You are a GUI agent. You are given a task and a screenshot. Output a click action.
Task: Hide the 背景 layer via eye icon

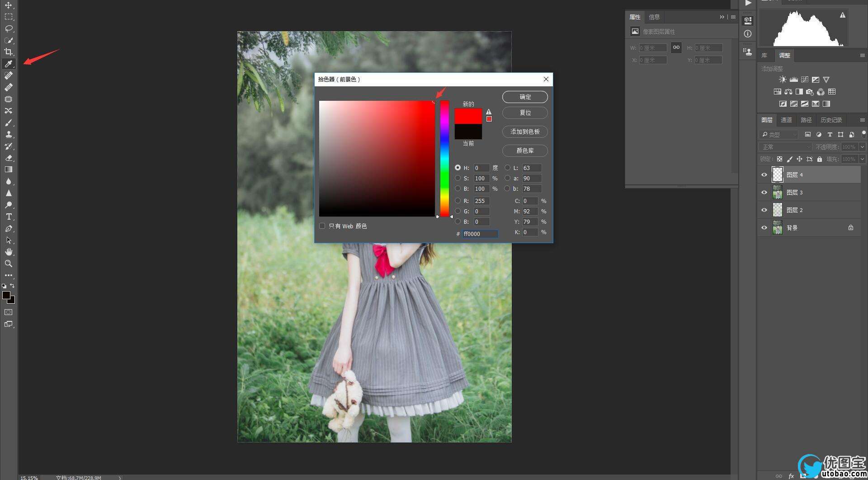click(764, 228)
